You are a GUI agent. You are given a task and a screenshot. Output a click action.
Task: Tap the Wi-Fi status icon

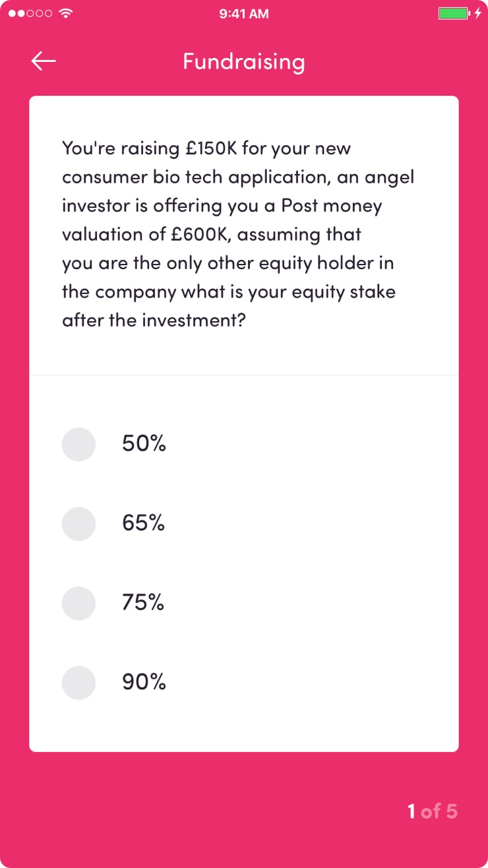65,13
